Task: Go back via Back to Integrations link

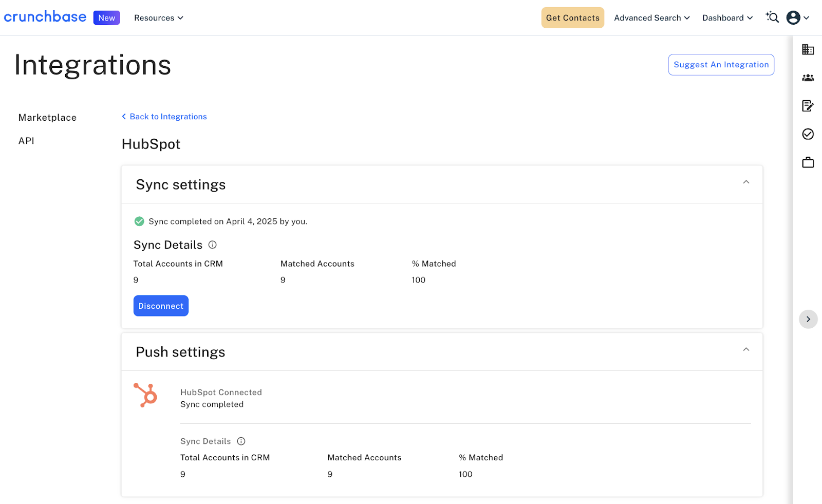Action: point(164,117)
